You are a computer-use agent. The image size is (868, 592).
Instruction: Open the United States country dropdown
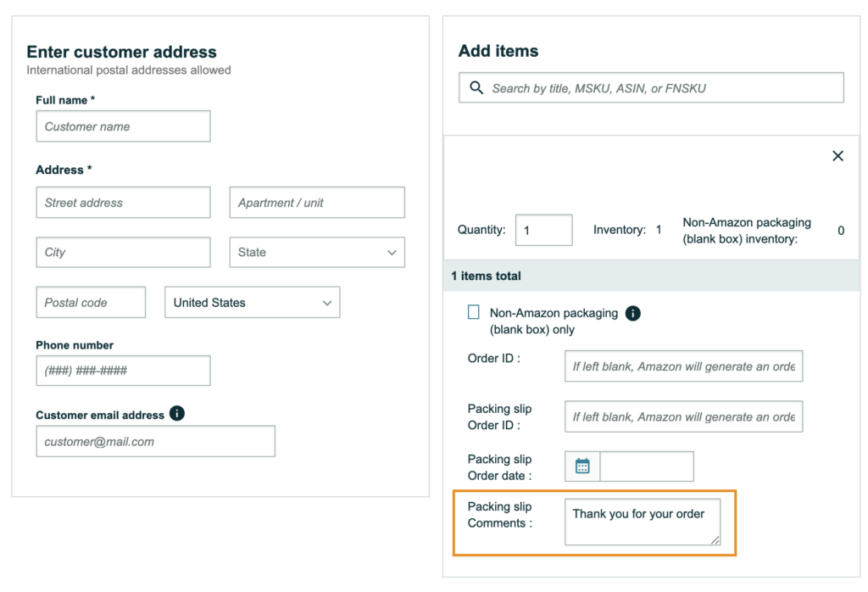[x=252, y=303]
